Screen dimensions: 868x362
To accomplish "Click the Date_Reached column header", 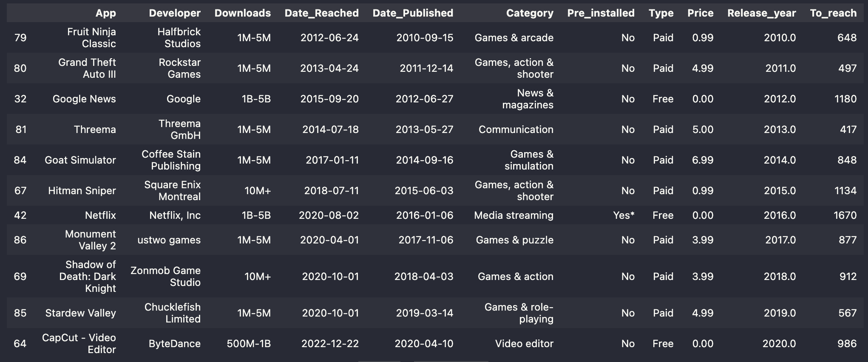I will [x=321, y=13].
